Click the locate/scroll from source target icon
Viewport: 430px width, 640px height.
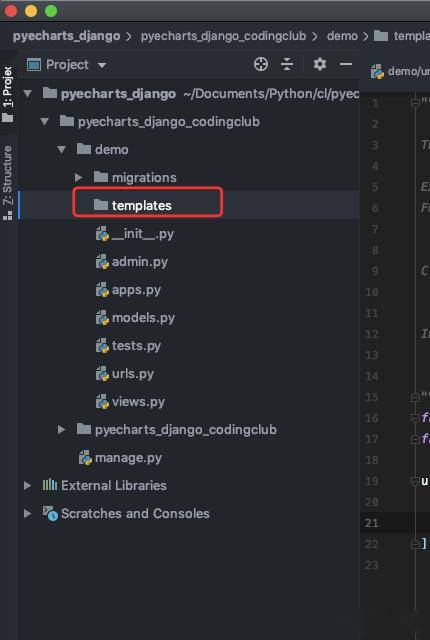(x=261, y=64)
